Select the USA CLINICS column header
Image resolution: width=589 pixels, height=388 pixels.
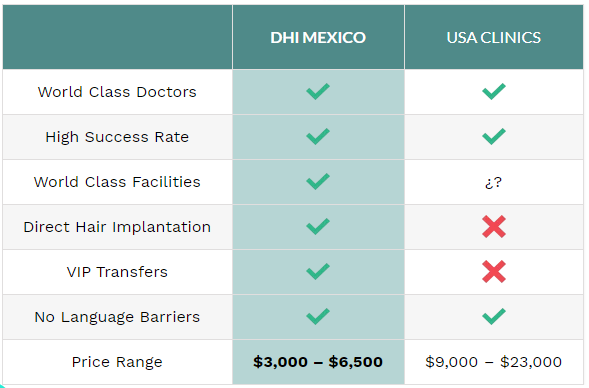click(x=494, y=38)
